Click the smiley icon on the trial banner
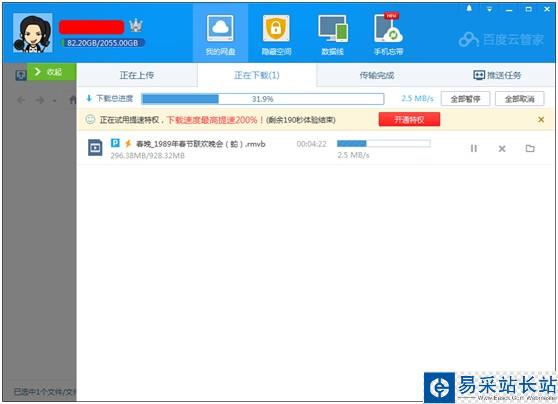The width and height of the screenshot is (558, 404). coord(90,119)
